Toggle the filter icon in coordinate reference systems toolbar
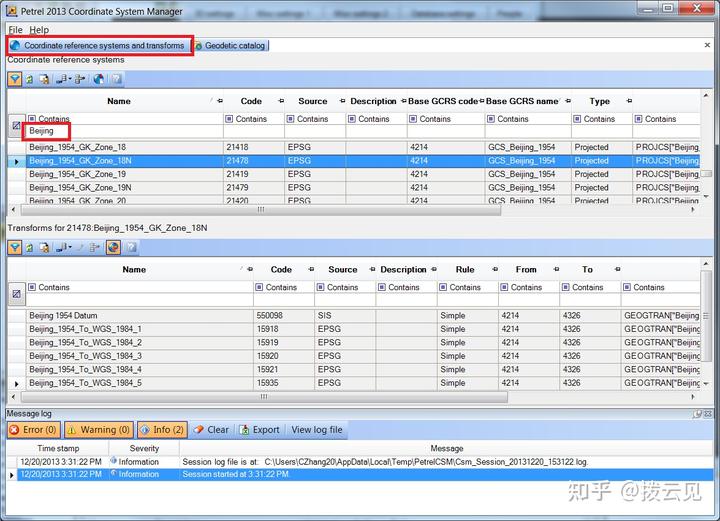This screenshot has width=720, height=521. (x=15, y=79)
